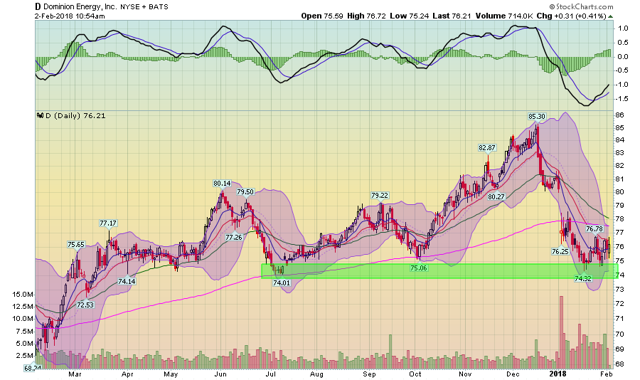
Task: Click the "Mar" month axis label
Action: click(x=74, y=374)
